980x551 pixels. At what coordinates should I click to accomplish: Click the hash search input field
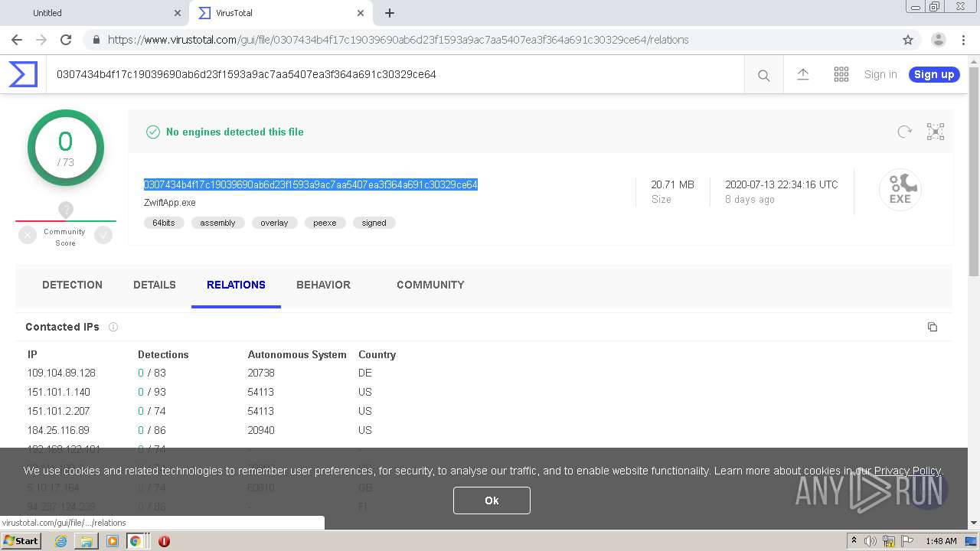(395, 74)
